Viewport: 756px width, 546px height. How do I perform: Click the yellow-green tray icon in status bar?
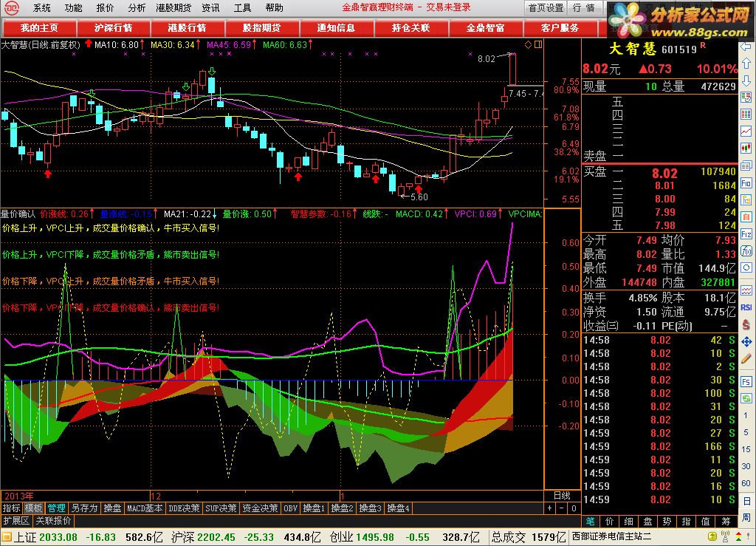(712, 536)
